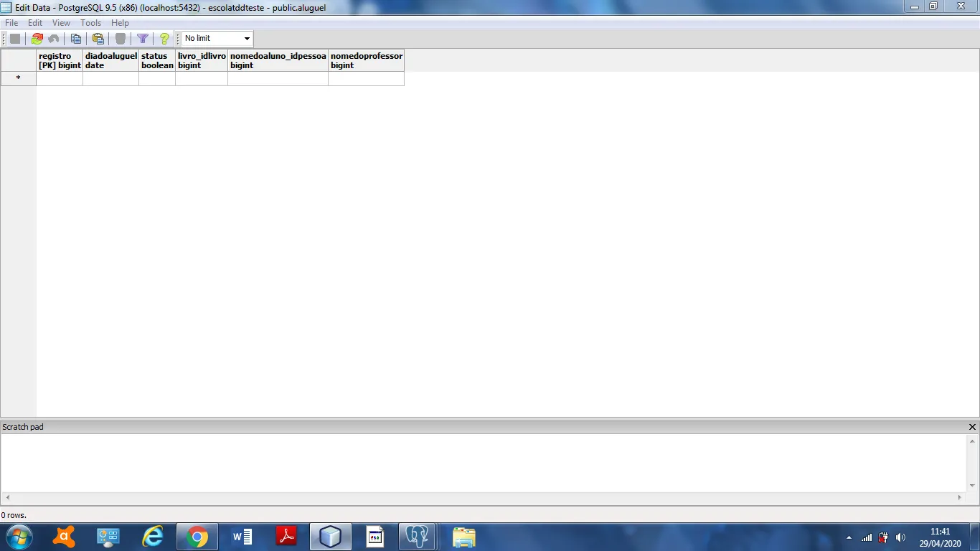Click the Undo toolbar icon
The image size is (980, 551).
point(53,39)
